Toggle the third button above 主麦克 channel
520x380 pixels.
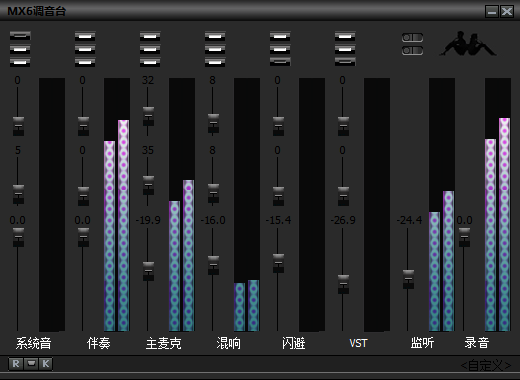(150, 62)
